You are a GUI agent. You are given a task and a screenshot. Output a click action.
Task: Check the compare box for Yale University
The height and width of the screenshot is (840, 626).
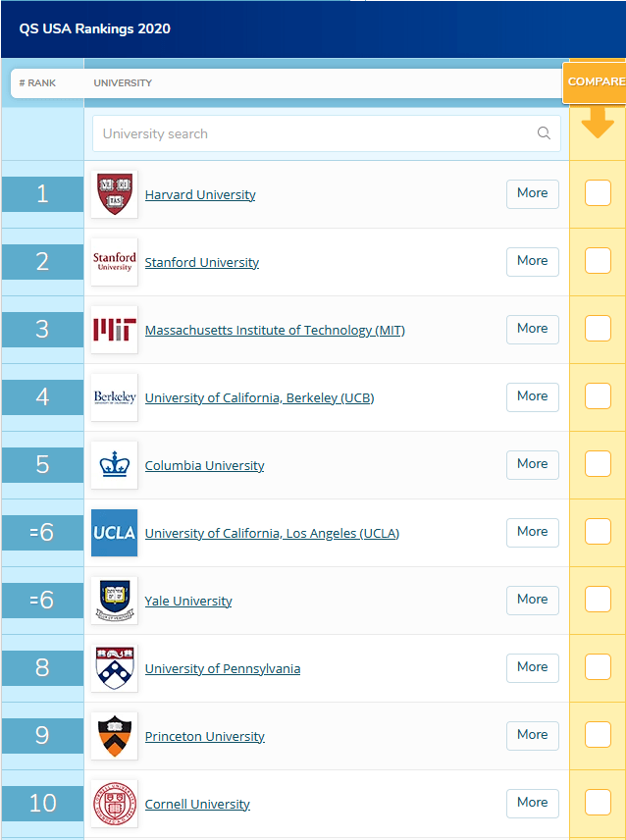point(598,599)
